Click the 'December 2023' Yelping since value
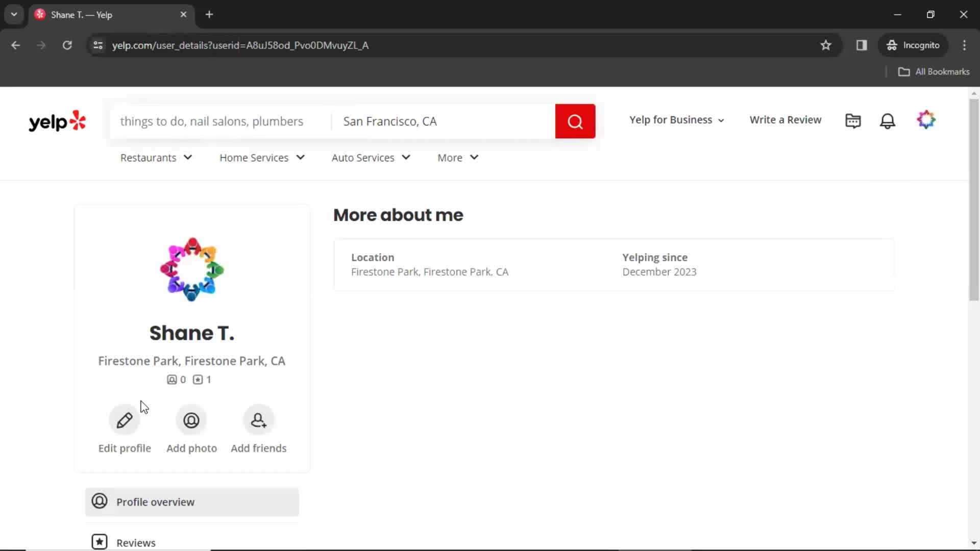 pos(659,272)
